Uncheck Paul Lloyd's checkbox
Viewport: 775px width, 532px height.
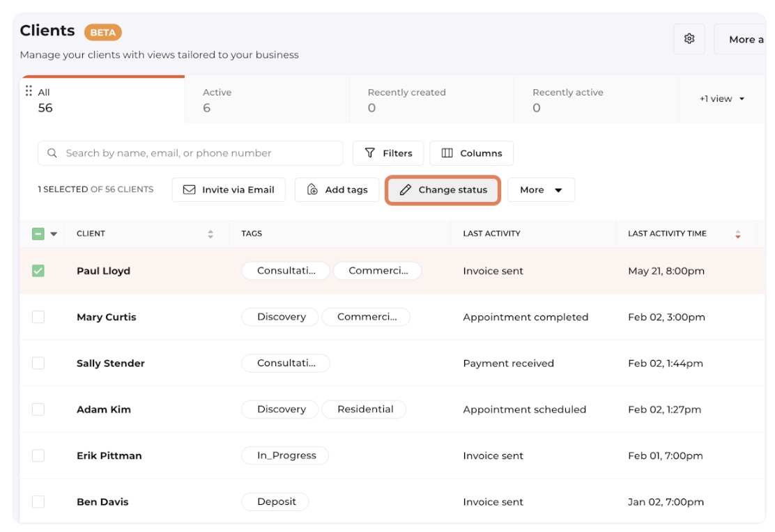(38, 271)
